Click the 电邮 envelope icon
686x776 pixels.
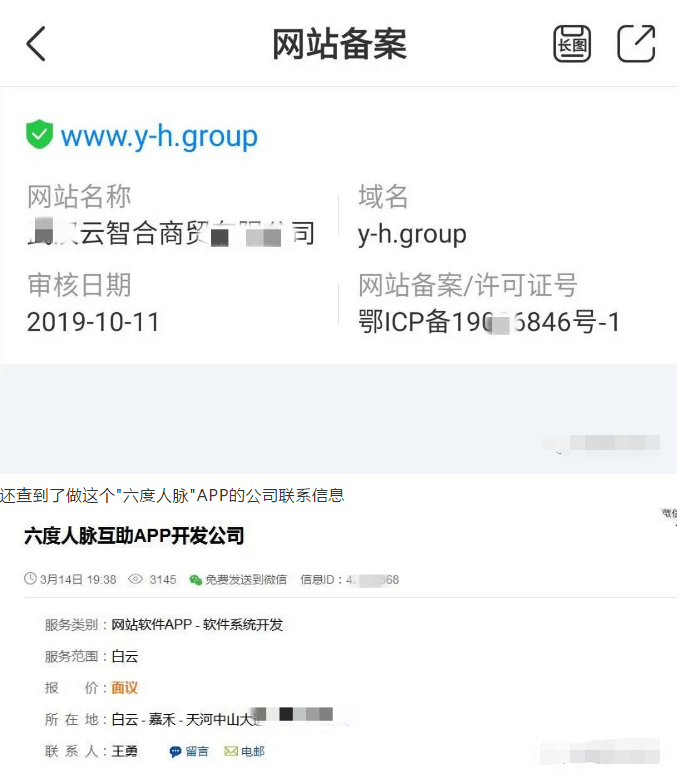231,751
